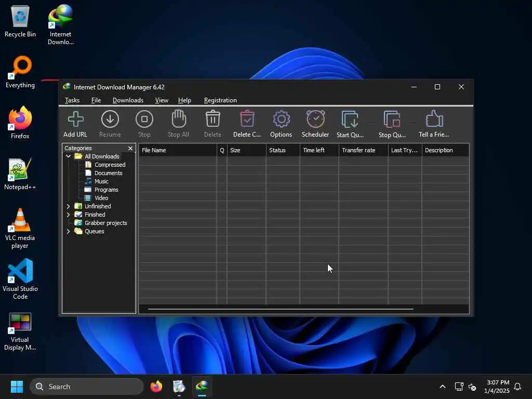The image size is (532, 399).
Task: Open the Help menu
Action: [184, 100]
